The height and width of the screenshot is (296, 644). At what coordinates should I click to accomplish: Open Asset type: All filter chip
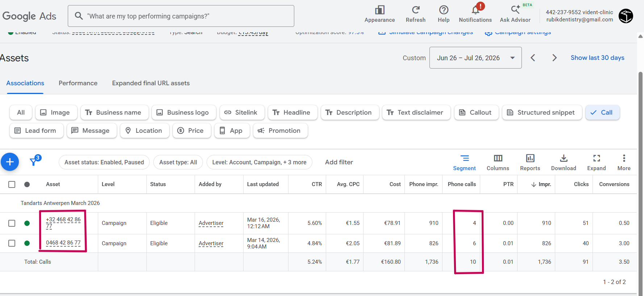click(x=178, y=162)
